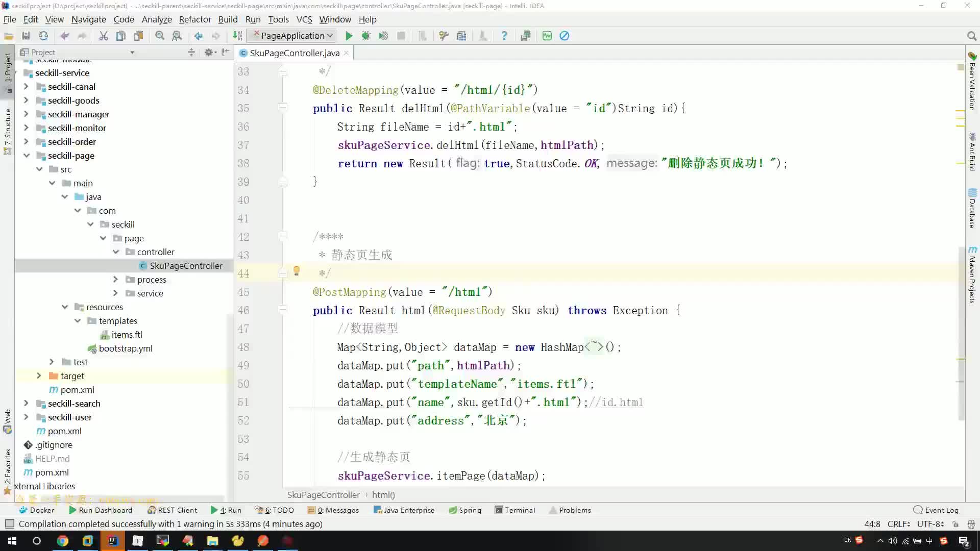980x551 pixels.
Task: Close the SkuPageController.java tab
Action: 347,53
